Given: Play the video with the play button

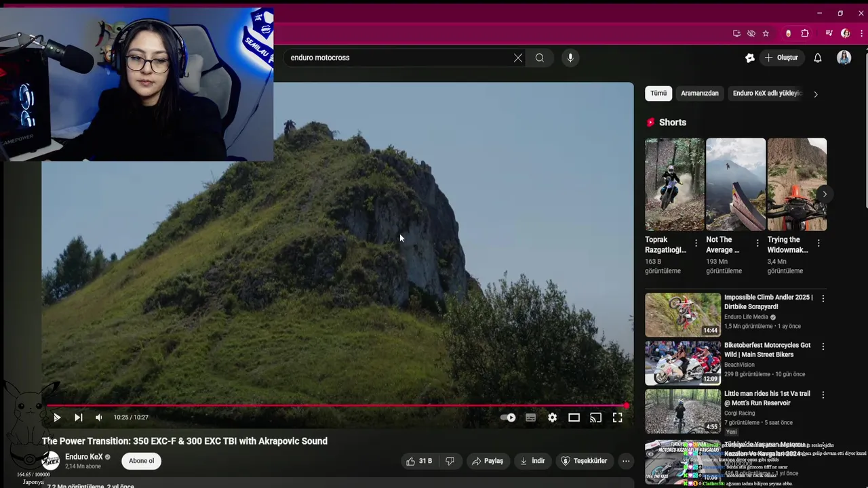Looking at the screenshot, I should 57,418.
